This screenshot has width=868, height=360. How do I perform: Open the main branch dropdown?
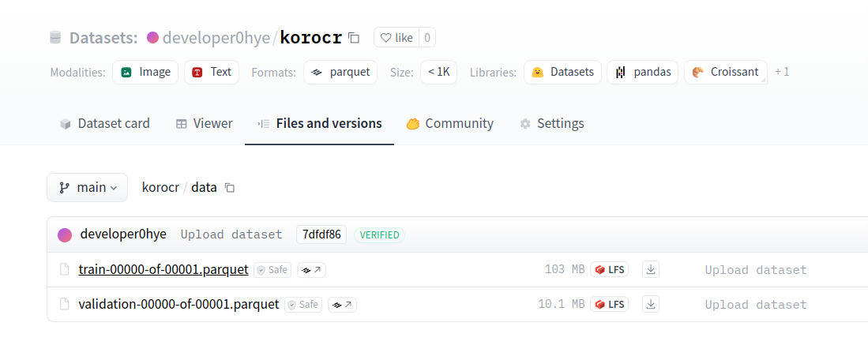(88, 187)
